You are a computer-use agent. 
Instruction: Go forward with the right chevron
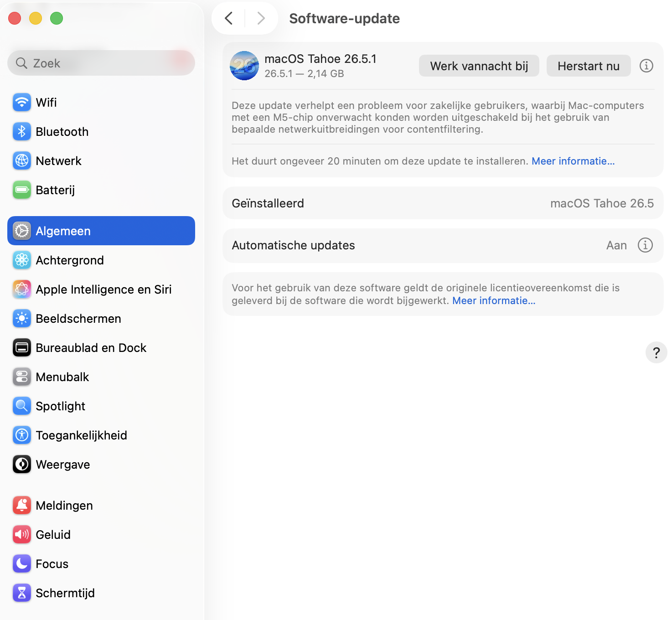[261, 18]
